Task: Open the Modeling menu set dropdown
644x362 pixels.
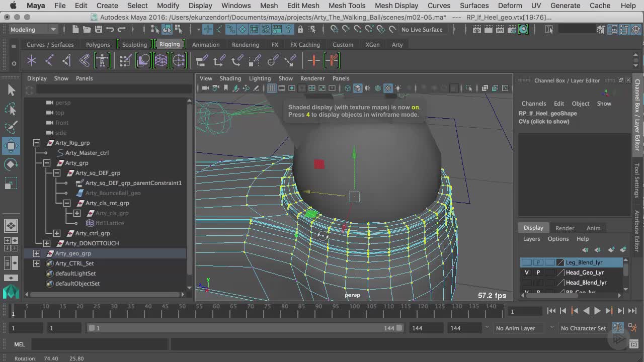Action: coord(33,30)
